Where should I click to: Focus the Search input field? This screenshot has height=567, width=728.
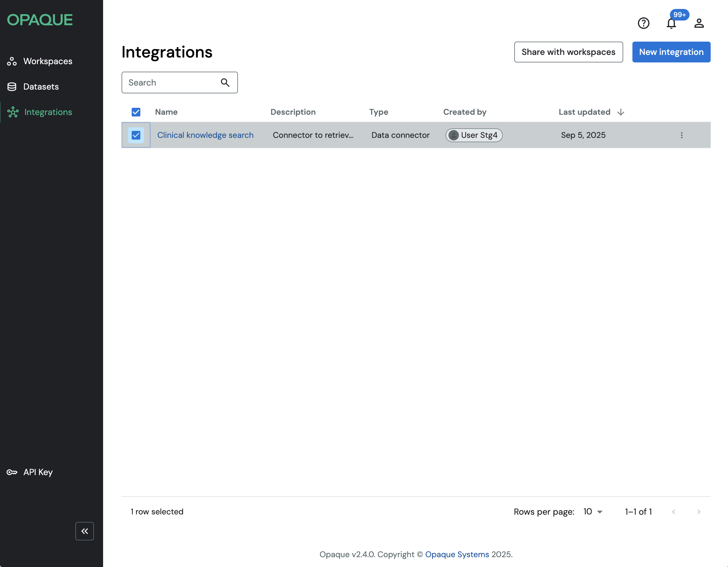[x=170, y=82]
